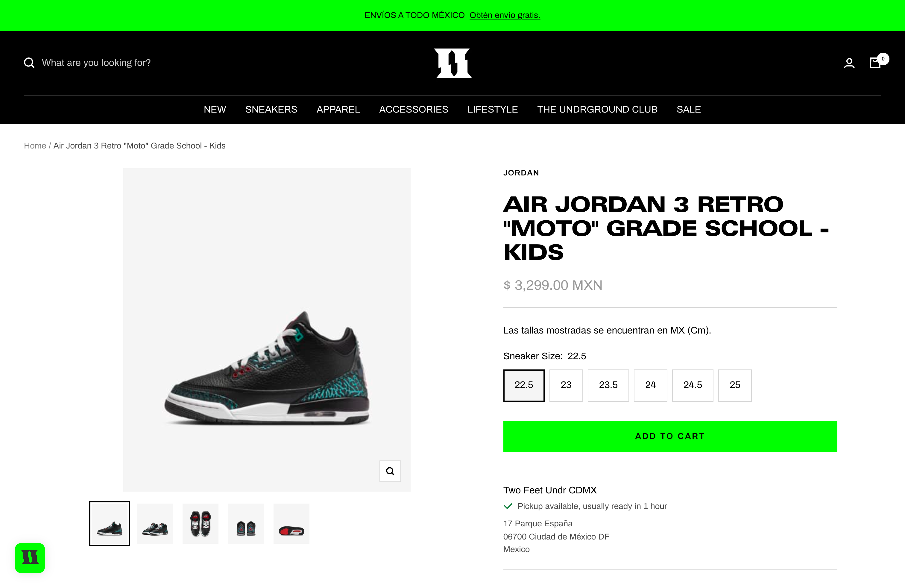Go to THE UNDRGROUND CLUB page
905x588 pixels.
(x=597, y=110)
